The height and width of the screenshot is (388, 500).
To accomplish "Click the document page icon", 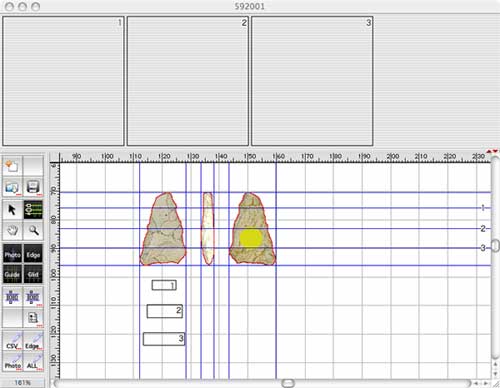I will (33, 317).
